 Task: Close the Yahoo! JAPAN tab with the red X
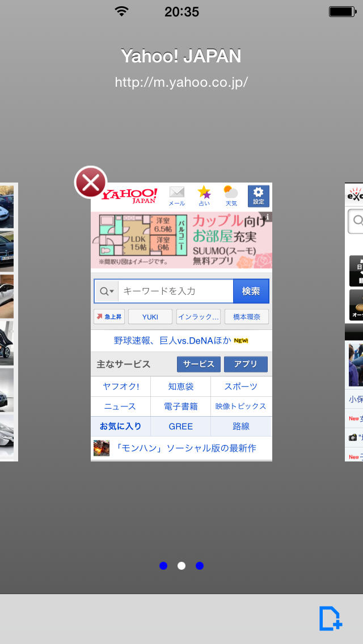point(90,183)
